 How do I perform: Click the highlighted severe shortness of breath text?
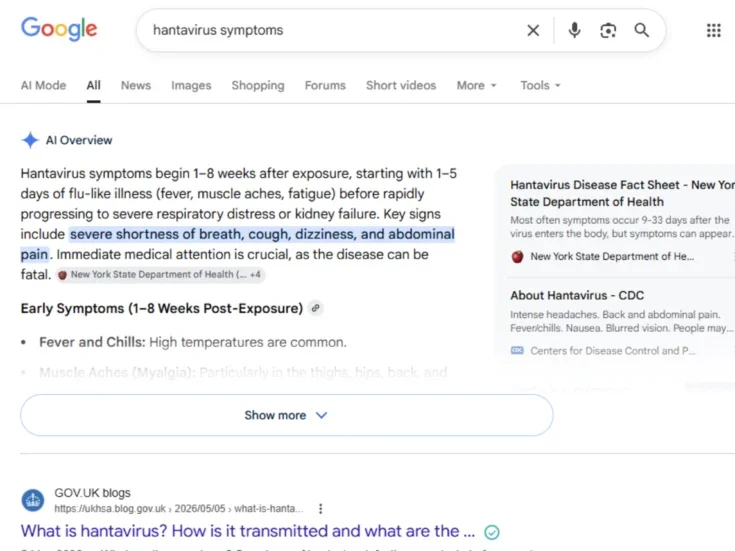point(262,234)
